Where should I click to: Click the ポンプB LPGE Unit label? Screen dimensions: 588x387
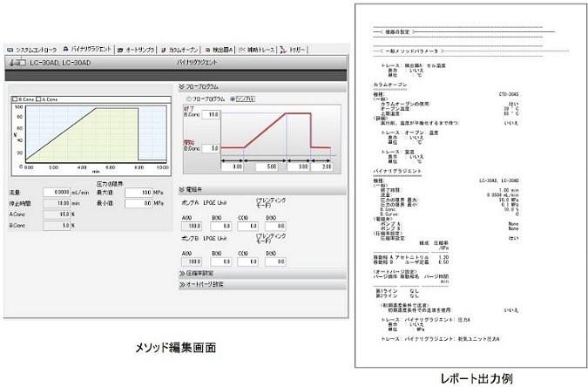pos(204,238)
